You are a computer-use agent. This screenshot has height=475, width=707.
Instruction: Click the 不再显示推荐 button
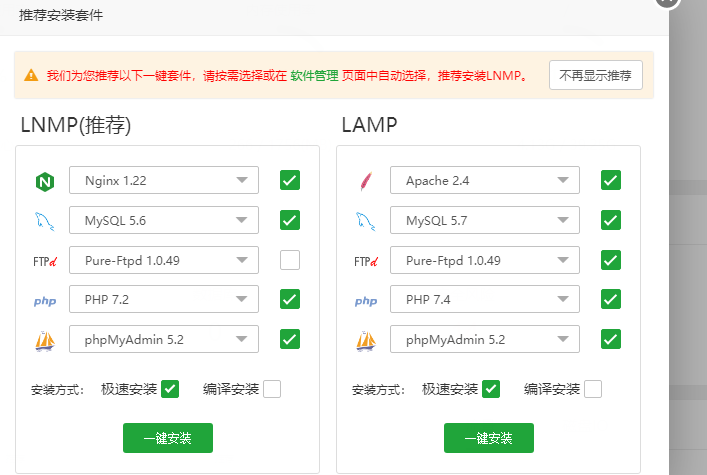click(596, 75)
